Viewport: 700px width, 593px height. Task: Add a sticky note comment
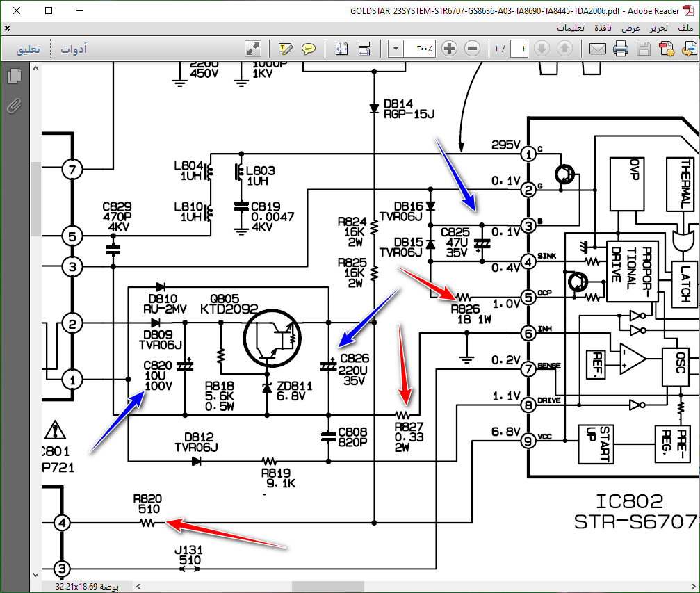point(309,49)
